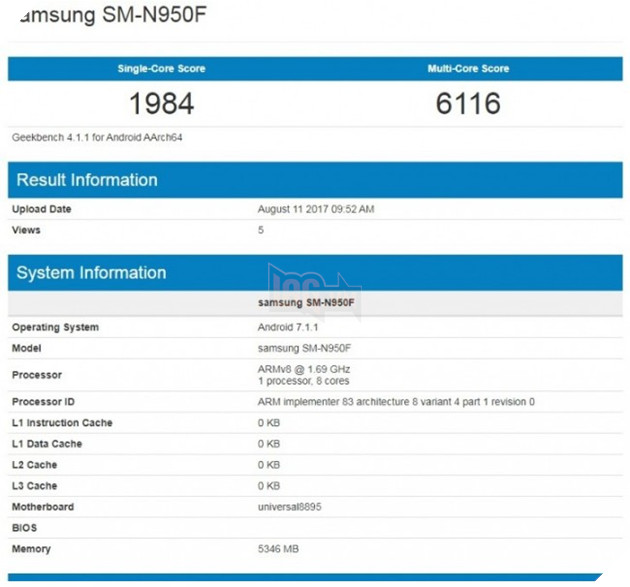Screen dimensions: 630x587
Task: Click the Processor ID label
Action: (43, 402)
